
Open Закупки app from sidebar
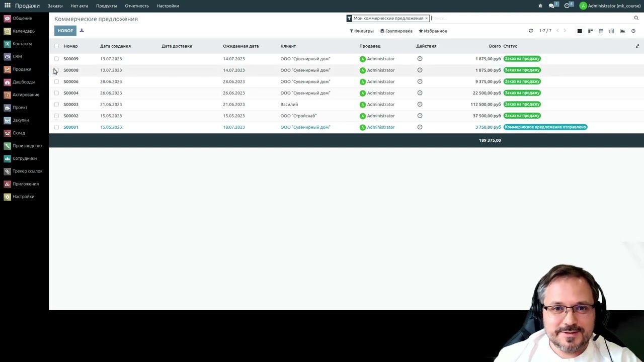[x=17, y=120]
